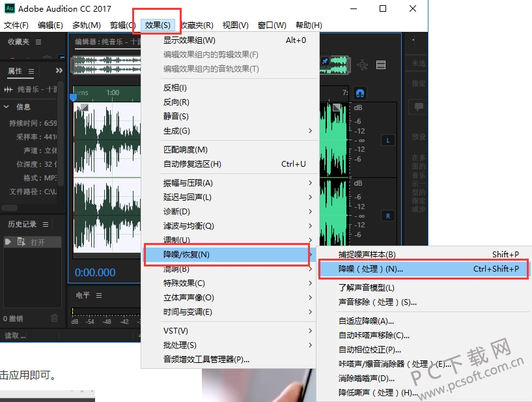This screenshot has width=532, height=402.
Task: Open 音频增效工具管理器(P)...
Action: pos(230,359)
